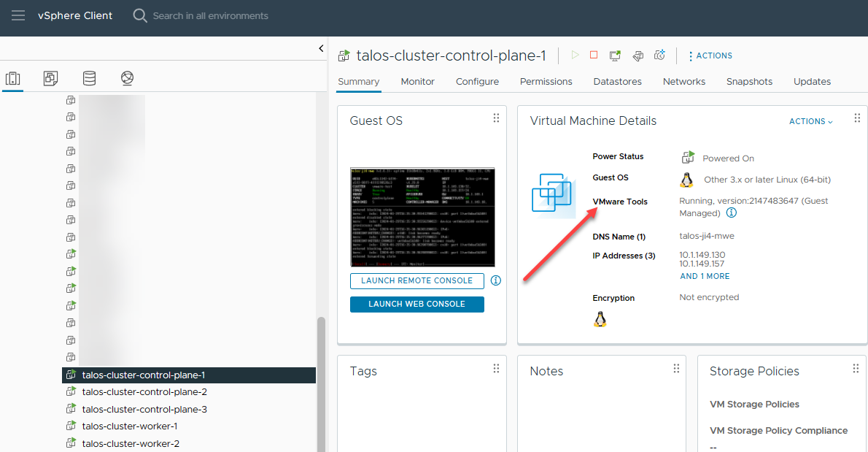The width and height of the screenshot is (868, 452).
Task: Power off the VM with red stop icon
Action: [x=594, y=55]
